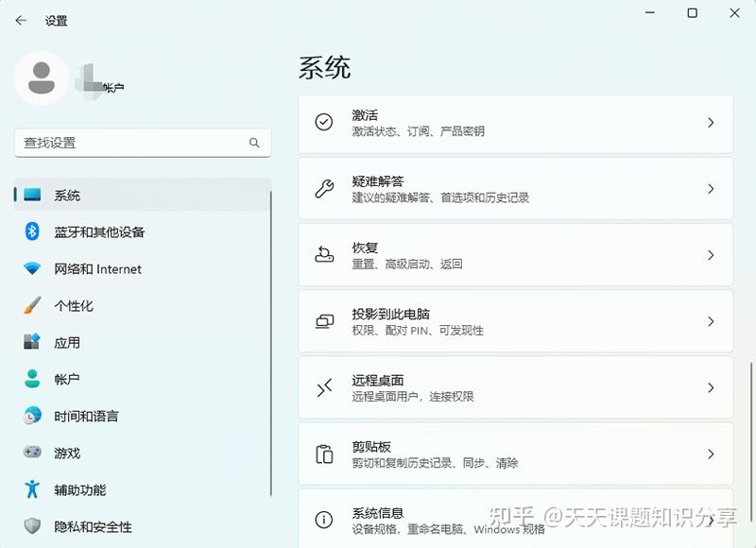Open the 疑难解答 title
The height and width of the screenshot is (548, 756).
point(378,181)
